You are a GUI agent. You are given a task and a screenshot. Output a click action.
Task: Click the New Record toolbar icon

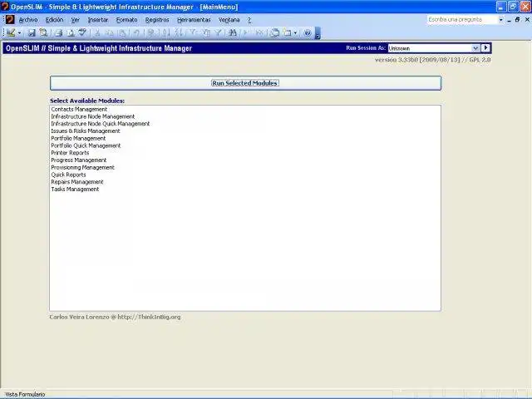click(x=246, y=32)
